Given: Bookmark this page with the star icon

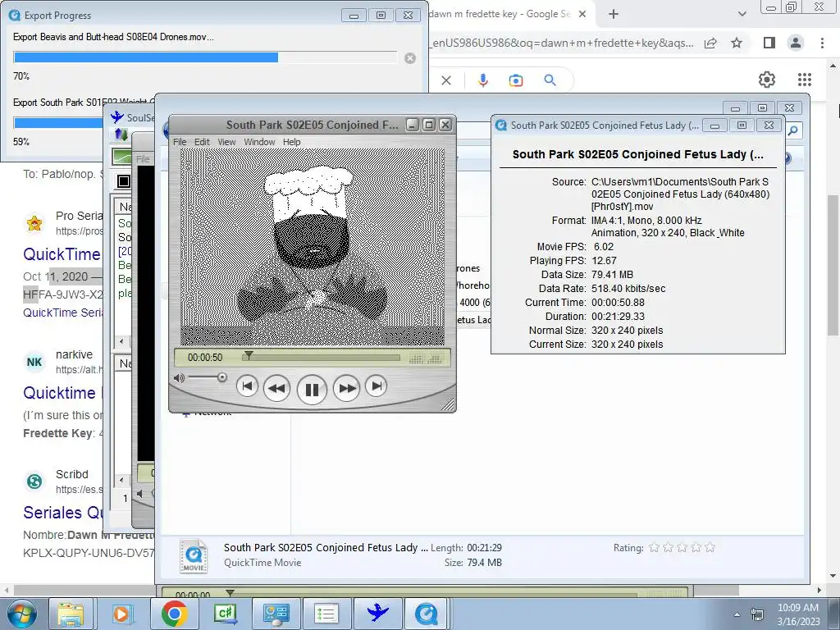Looking at the screenshot, I should (x=737, y=43).
